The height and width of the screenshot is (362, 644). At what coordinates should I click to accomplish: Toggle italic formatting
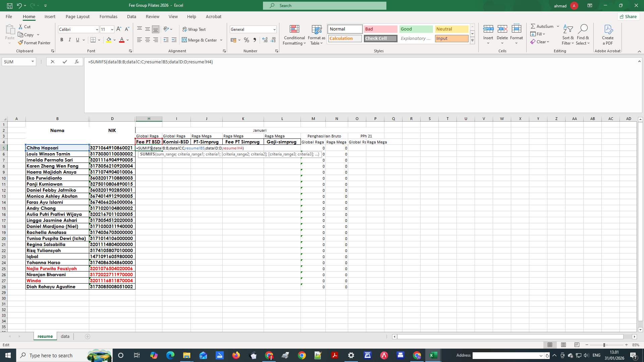69,40
